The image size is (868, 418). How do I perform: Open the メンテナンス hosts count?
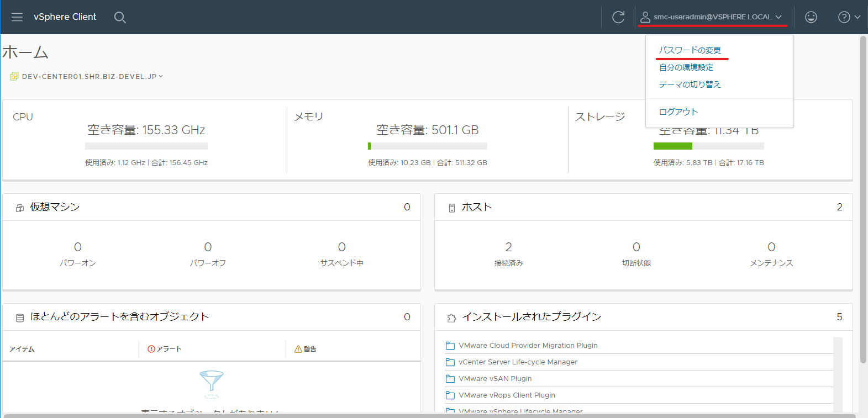pos(771,247)
